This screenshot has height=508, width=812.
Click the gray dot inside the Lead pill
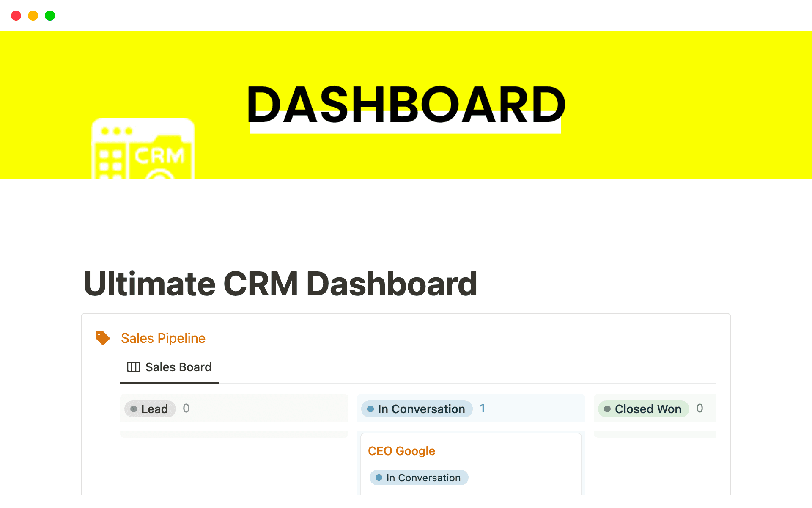[134, 409]
